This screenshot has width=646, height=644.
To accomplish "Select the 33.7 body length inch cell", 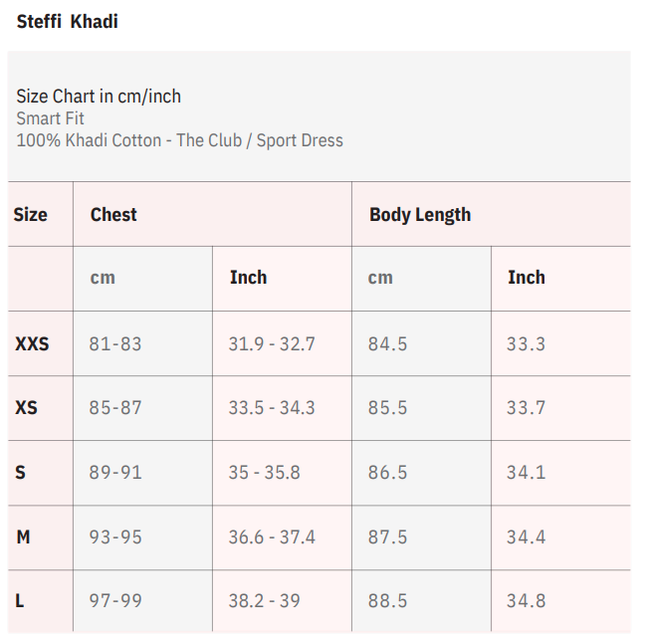I will point(526,408).
